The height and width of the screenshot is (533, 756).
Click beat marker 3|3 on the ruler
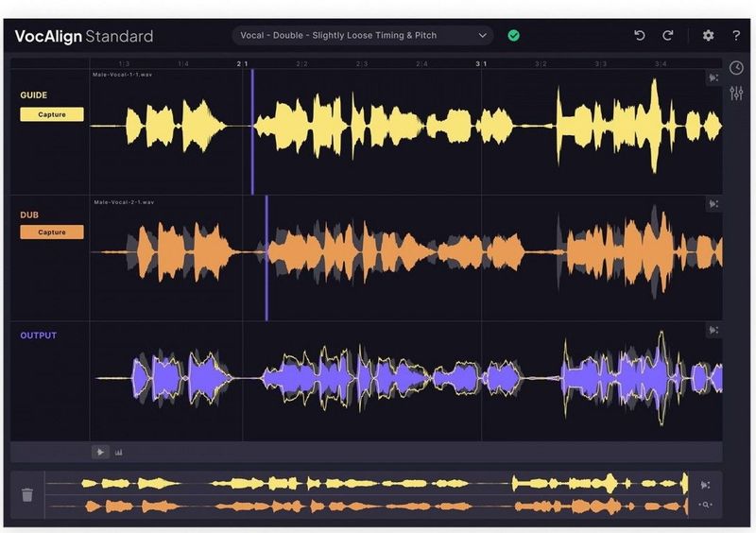[x=600, y=63]
